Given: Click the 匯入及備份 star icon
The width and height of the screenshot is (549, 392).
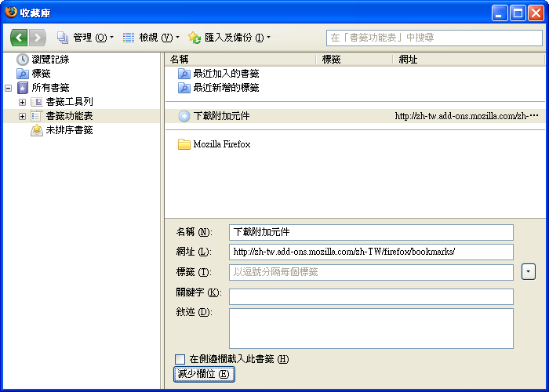Looking at the screenshot, I should pos(195,38).
